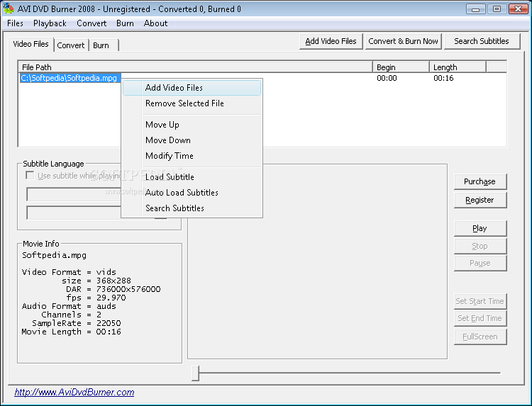
Task: Click the Begin column header
Action: [401, 67]
